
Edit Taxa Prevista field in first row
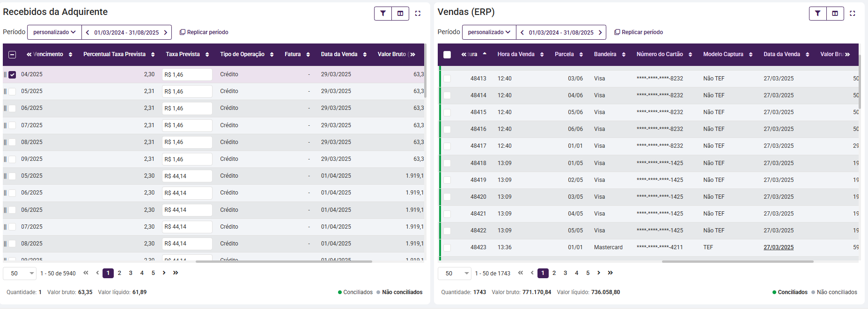[187, 75]
